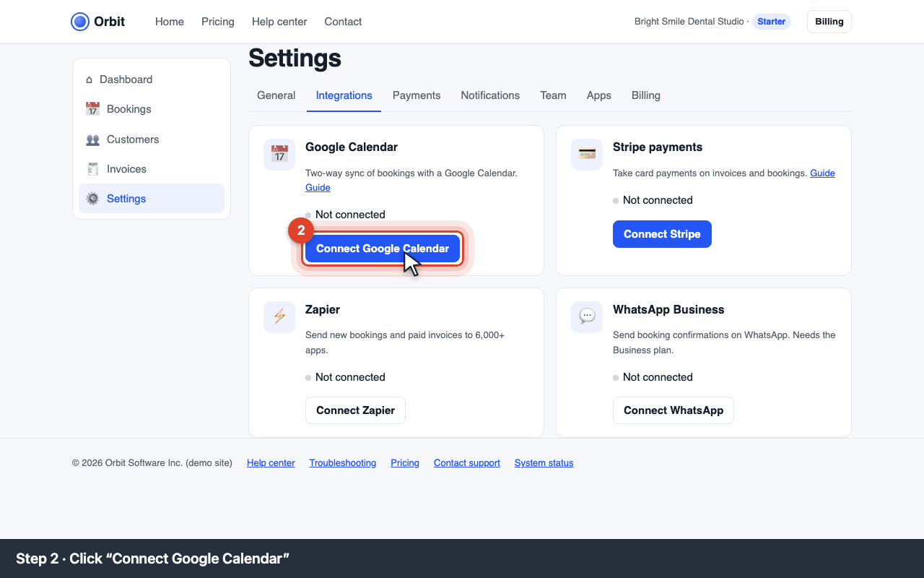Click the Bright Smile Dental Studio name

pos(689,22)
